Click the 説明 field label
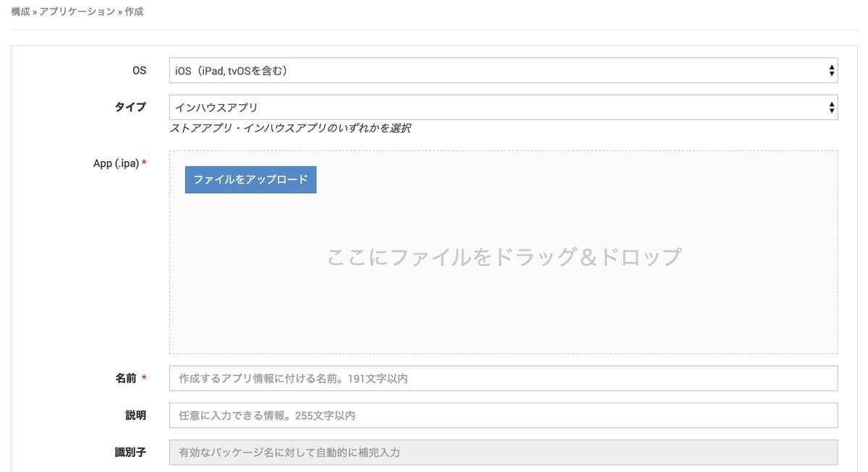Viewport: 868px width, 472px height. 135,415
